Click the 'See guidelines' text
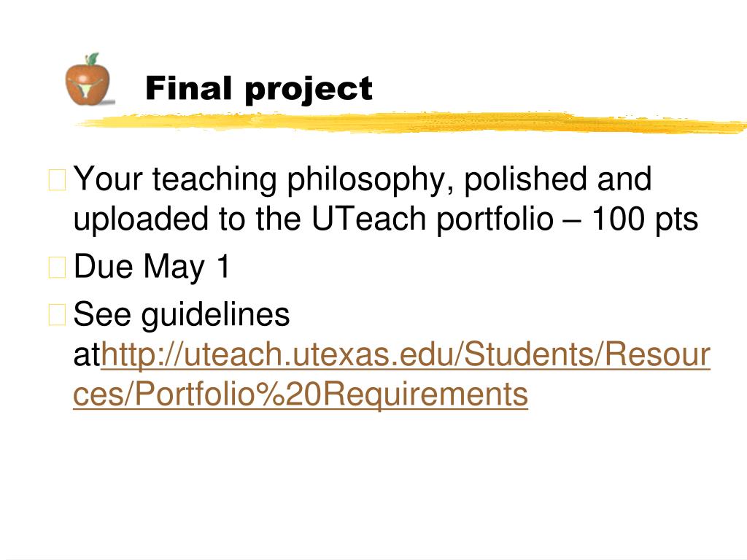Image resolution: width=747 pixels, height=560 pixels. (182, 315)
